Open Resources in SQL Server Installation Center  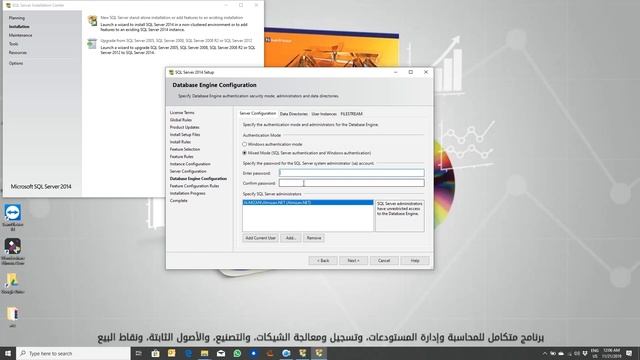point(18,53)
